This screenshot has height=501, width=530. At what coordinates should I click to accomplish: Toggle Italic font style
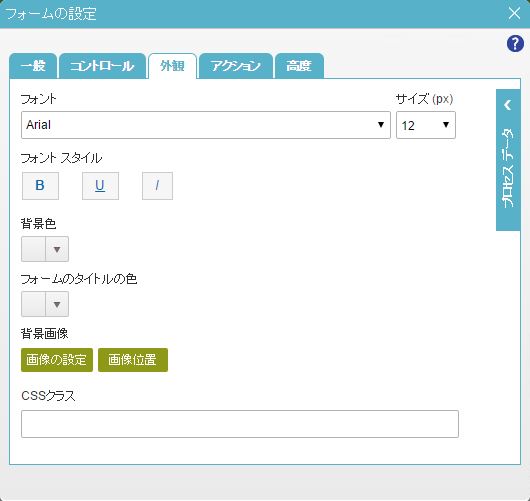click(x=157, y=186)
